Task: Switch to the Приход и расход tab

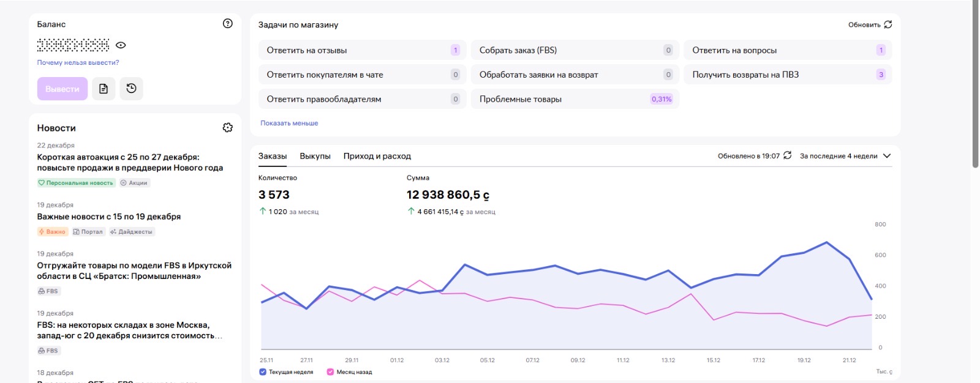Action: 377,156
